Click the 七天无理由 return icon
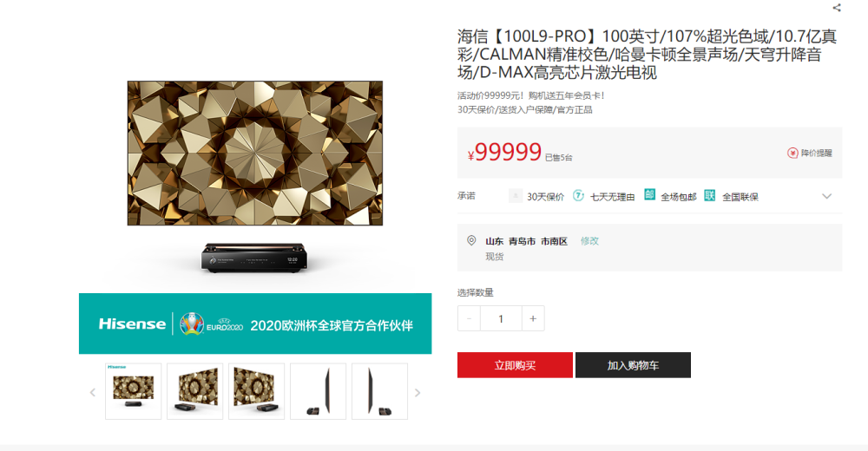 pos(578,195)
